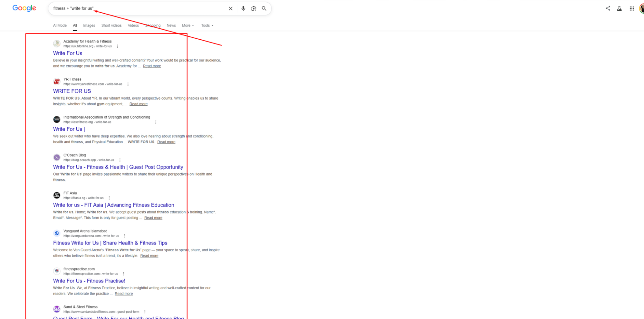
Task: Switch to Short videos tab
Action: click(x=111, y=25)
